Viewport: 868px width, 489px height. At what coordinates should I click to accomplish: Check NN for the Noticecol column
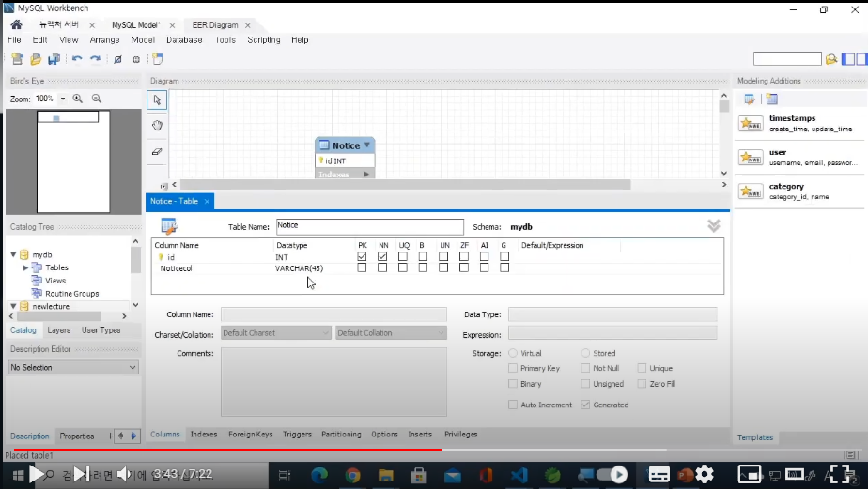[382, 267]
